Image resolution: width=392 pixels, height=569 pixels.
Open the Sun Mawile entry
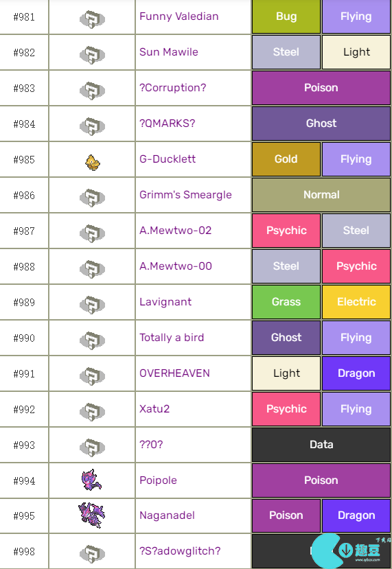pos(169,52)
